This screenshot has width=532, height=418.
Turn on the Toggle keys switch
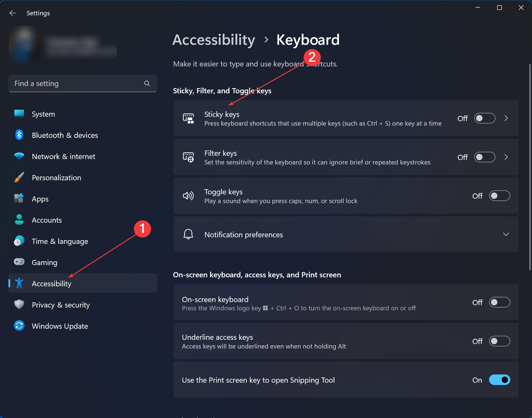point(499,196)
